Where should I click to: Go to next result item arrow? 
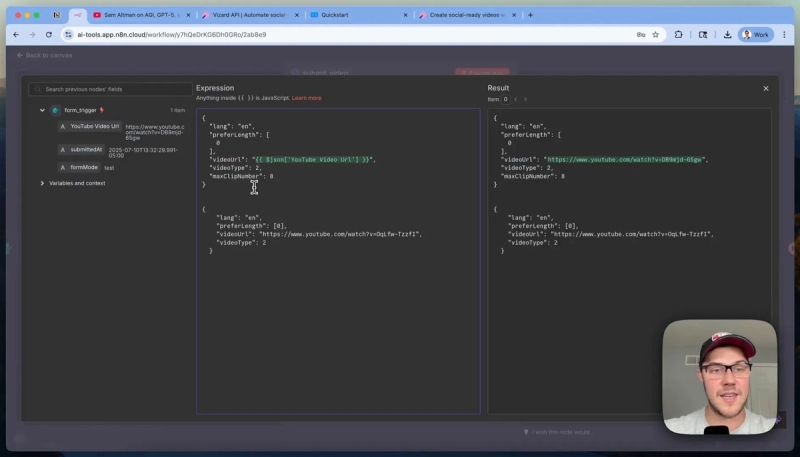[x=526, y=99]
